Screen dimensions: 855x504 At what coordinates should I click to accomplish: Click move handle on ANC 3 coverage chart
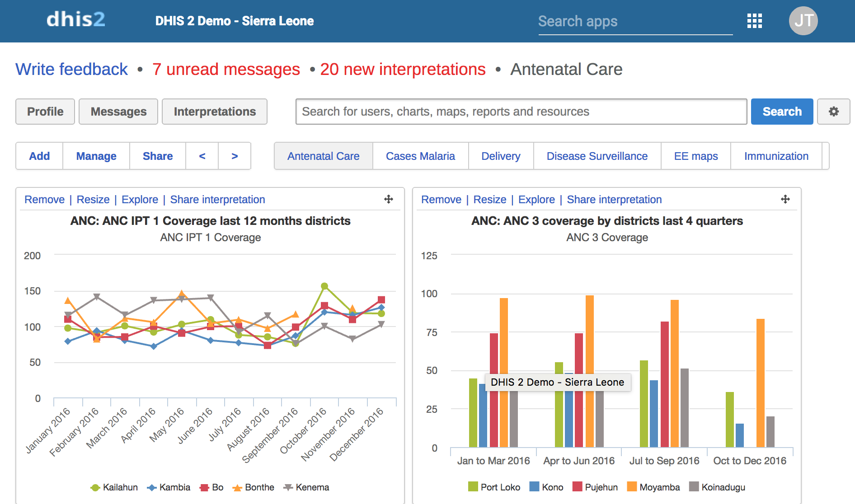pyautogui.click(x=785, y=199)
